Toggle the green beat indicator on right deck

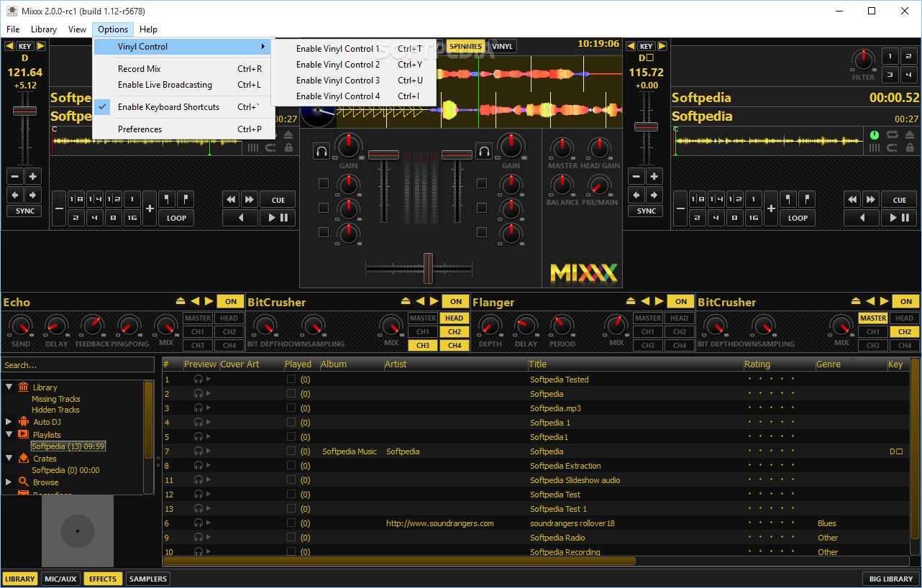tap(875, 134)
